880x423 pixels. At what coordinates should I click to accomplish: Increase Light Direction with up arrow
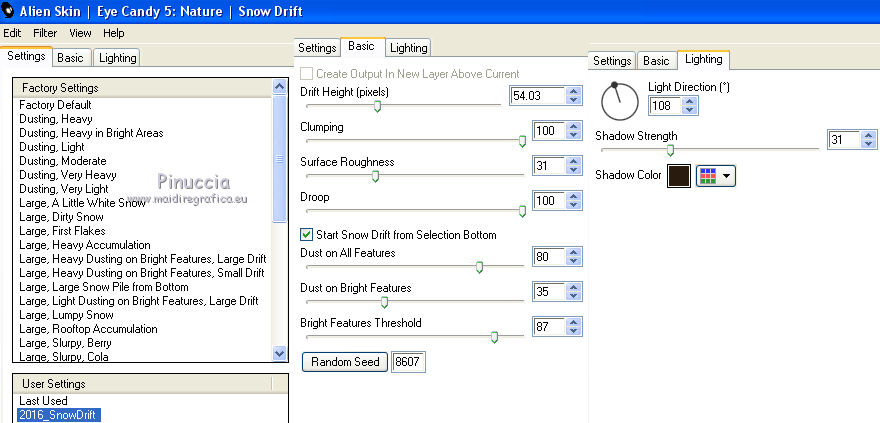tap(690, 101)
